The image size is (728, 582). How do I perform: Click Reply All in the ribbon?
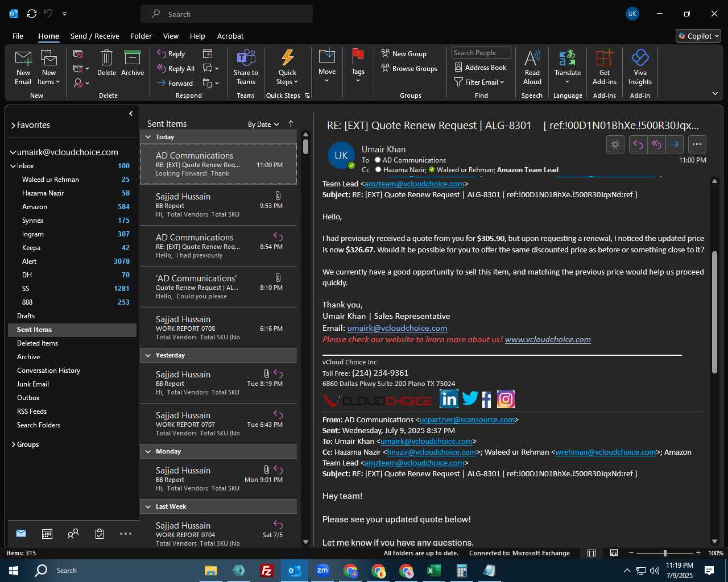coord(176,69)
